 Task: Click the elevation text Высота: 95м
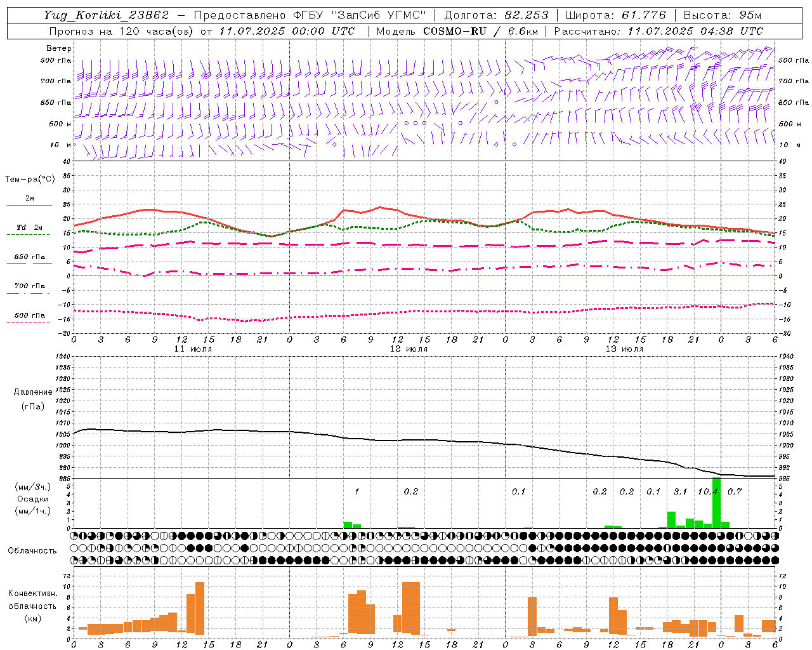coord(722,15)
